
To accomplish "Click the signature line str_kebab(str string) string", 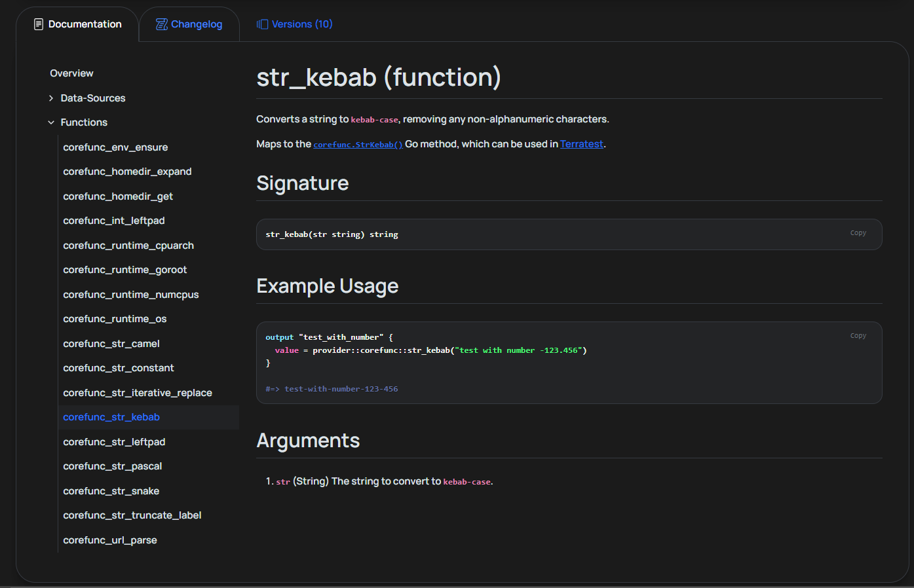I will (332, 234).
